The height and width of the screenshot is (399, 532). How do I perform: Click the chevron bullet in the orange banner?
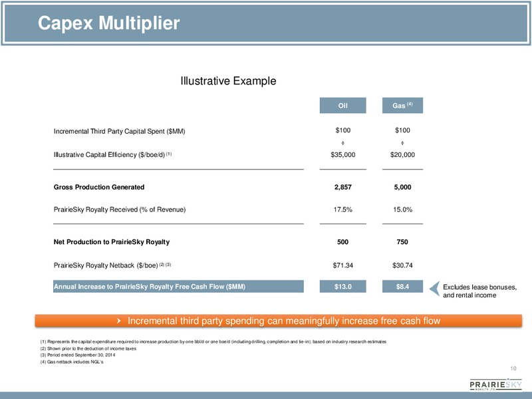118,321
